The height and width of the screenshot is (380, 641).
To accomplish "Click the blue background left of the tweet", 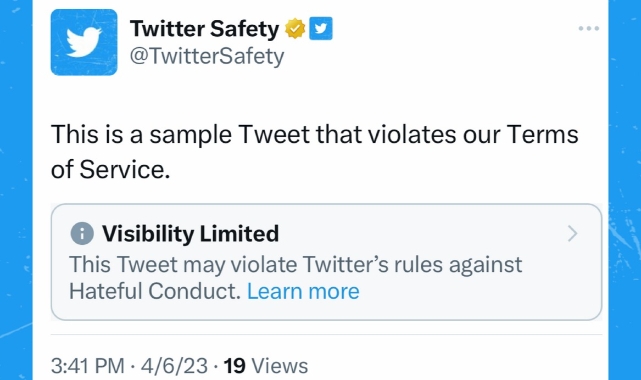I will click(x=16, y=190).
